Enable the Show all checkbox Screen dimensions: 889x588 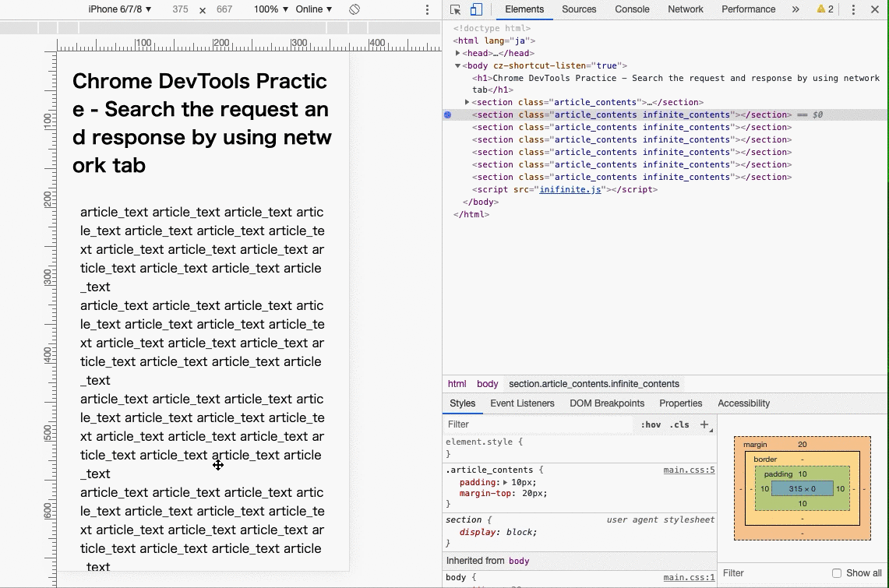click(836, 573)
